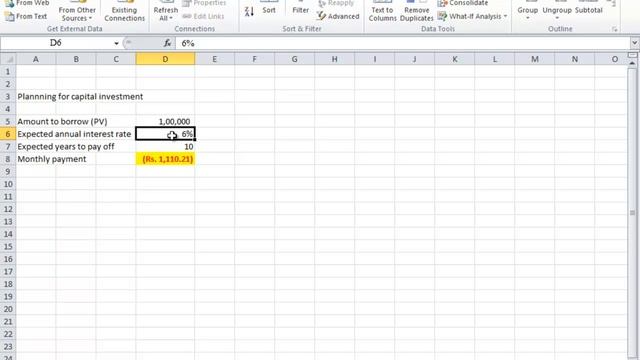Screen dimensions: 640x360
Task: Open the Outline group dialog launcher
Action: pyautogui.click(x=614, y=29)
